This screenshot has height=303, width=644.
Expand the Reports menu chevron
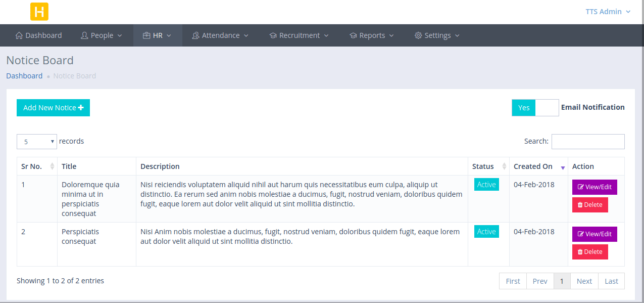(x=391, y=36)
